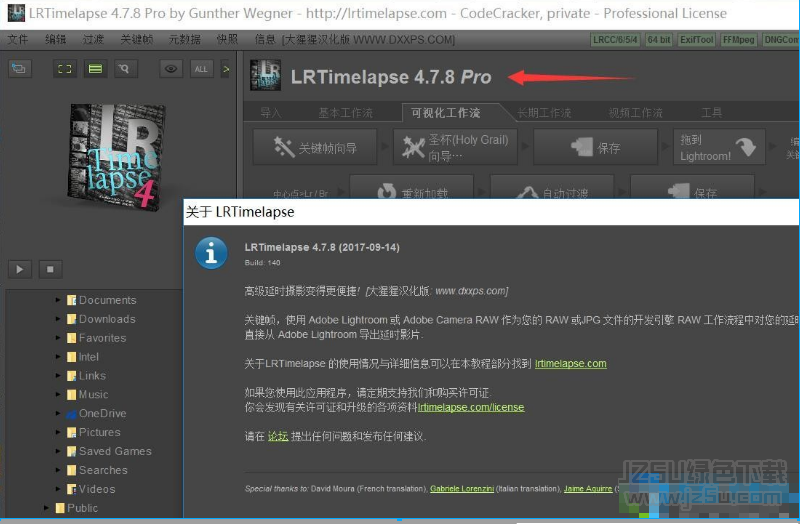Click the 保存 button in the second row
This screenshot has height=524, width=800.
point(692,187)
